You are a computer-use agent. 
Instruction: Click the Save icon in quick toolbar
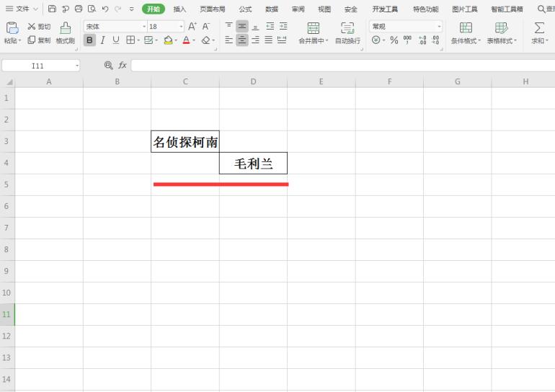(x=52, y=9)
